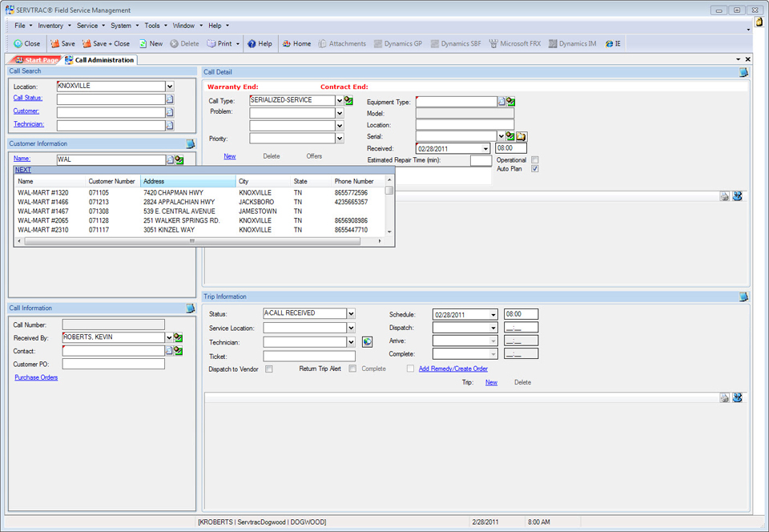Open the Received By dropdown

pyautogui.click(x=169, y=337)
